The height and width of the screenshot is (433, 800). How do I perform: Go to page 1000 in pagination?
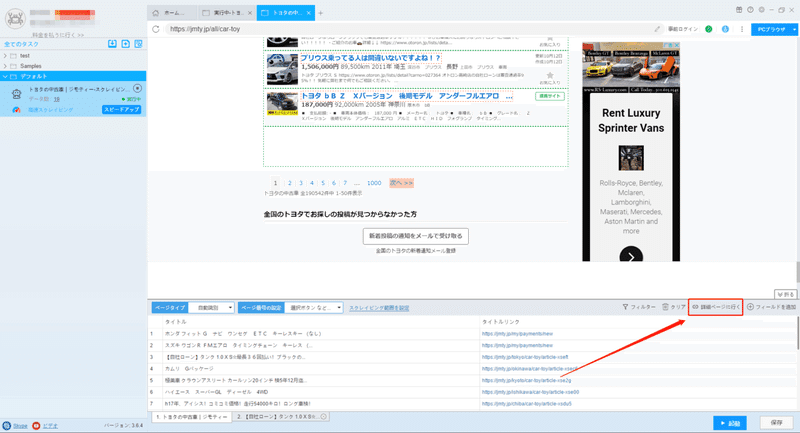coord(374,183)
